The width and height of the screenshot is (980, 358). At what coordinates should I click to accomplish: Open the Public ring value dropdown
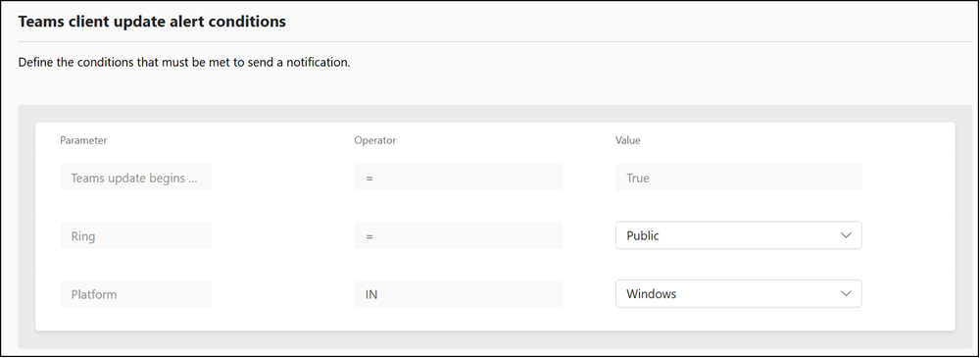point(738,235)
